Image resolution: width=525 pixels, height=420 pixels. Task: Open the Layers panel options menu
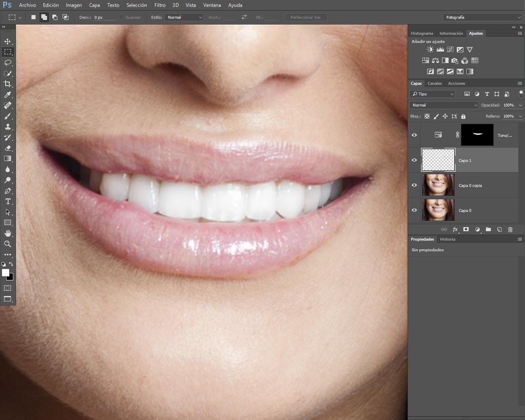click(520, 84)
